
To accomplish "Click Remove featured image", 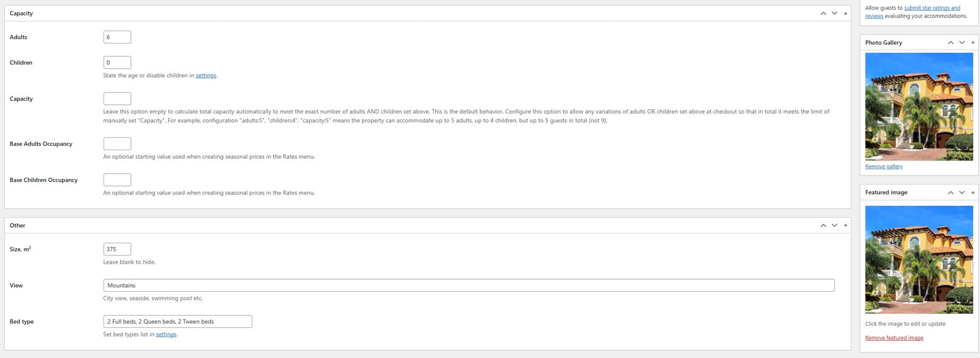I will [x=894, y=337].
